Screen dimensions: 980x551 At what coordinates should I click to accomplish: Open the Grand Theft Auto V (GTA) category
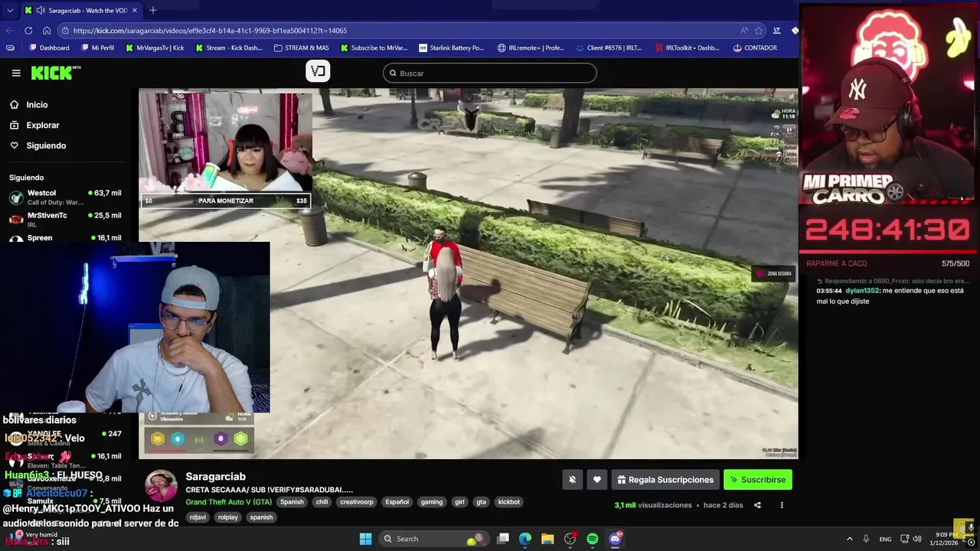[229, 502]
